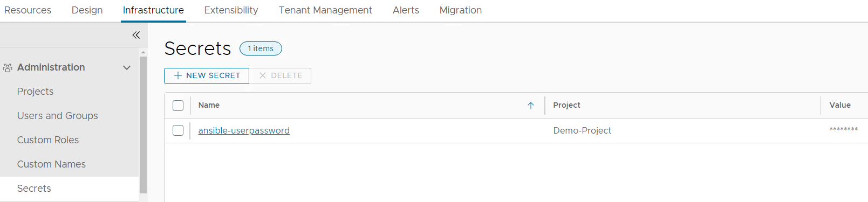Go to Tenant Management tab

tap(325, 10)
